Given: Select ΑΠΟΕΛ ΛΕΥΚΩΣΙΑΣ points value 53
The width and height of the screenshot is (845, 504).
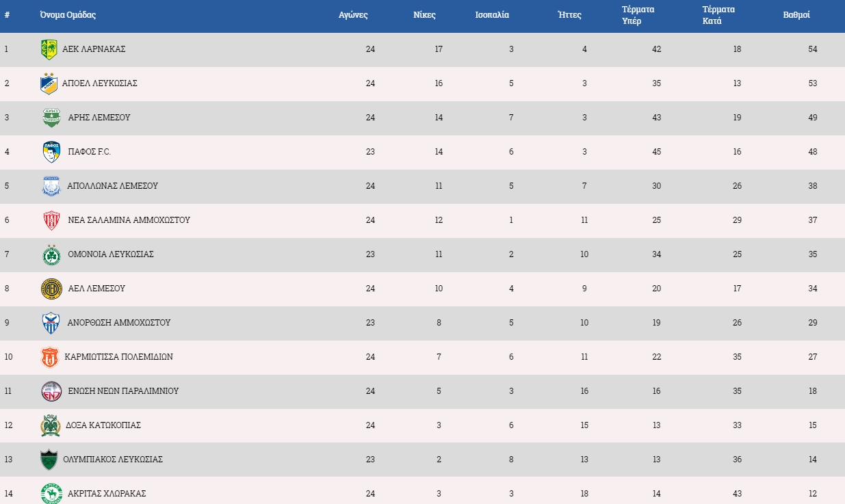Looking at the screenshot, I should [812, 83].
